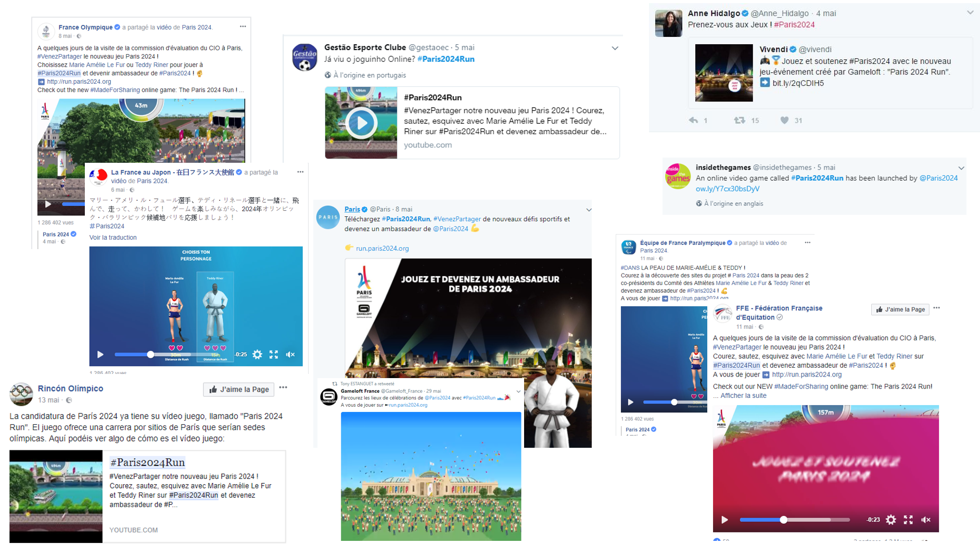Click #Paris2024Run hashtag in Gestão tweet
Viewport: 980px width, 557px height.
[446, 59]
